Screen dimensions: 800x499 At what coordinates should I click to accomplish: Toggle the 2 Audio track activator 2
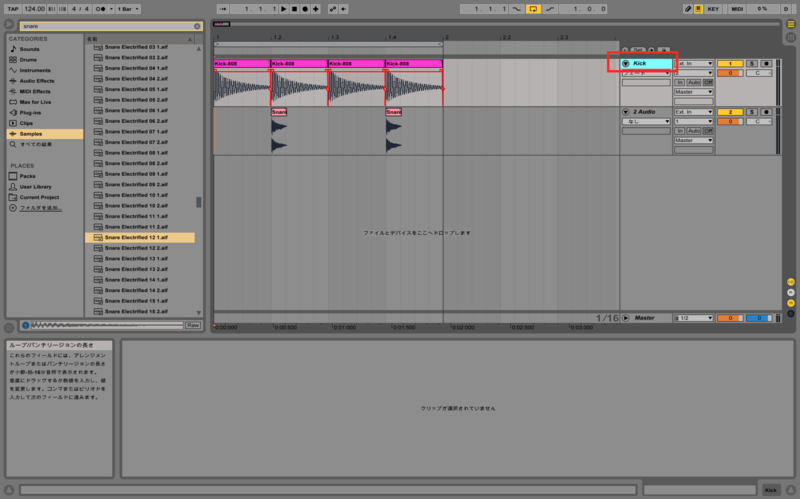[730, 112]
